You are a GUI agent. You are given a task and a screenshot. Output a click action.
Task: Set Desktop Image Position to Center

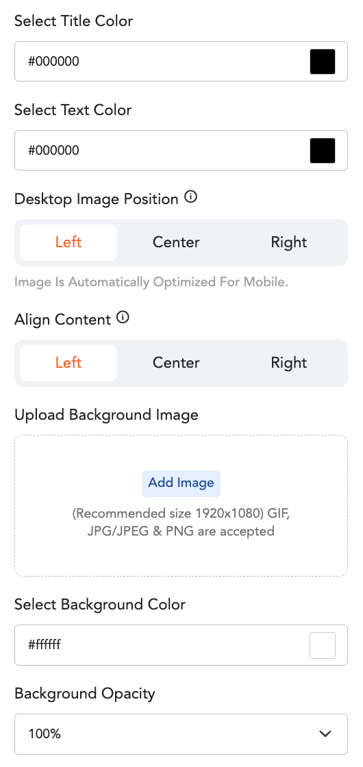[176, 243]
